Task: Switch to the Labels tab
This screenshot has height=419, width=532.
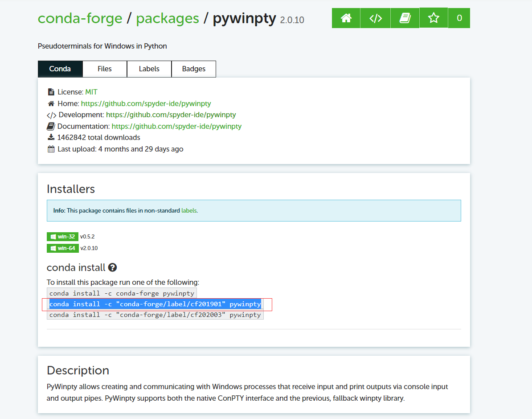Action: pos(149,69)
